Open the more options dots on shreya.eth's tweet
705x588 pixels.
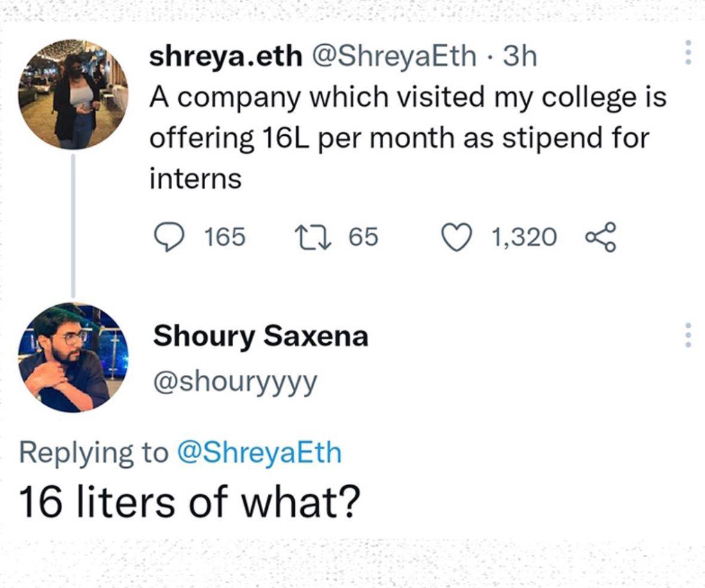(x=688, y=53)
